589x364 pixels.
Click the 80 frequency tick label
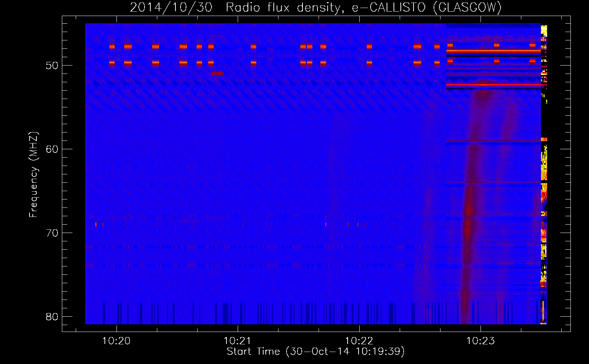tap(52, 317)
